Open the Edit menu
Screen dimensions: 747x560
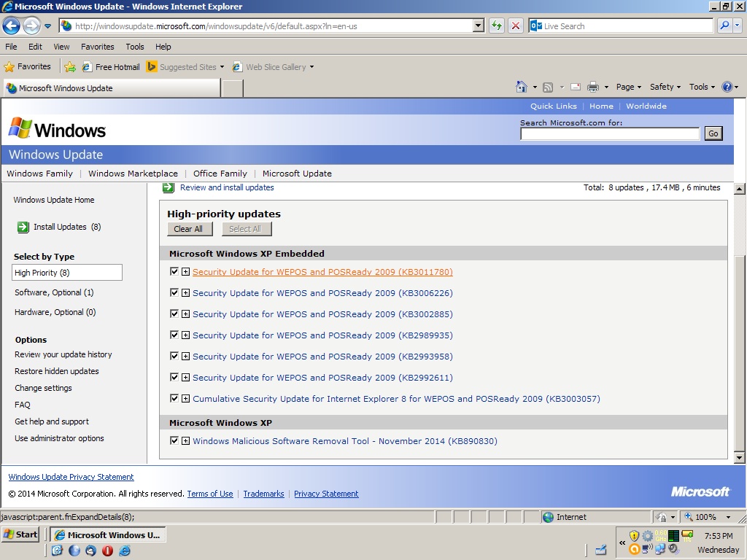coord(35,47)
